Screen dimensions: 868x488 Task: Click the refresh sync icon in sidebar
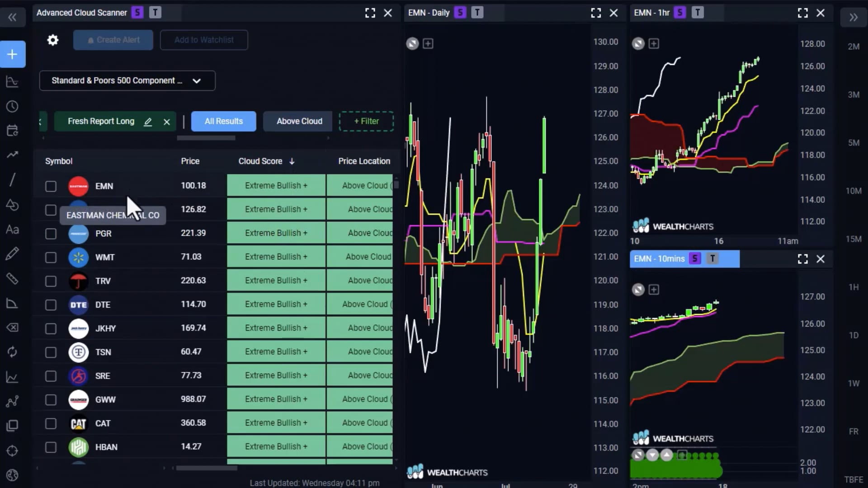click(x=12, y=352)
